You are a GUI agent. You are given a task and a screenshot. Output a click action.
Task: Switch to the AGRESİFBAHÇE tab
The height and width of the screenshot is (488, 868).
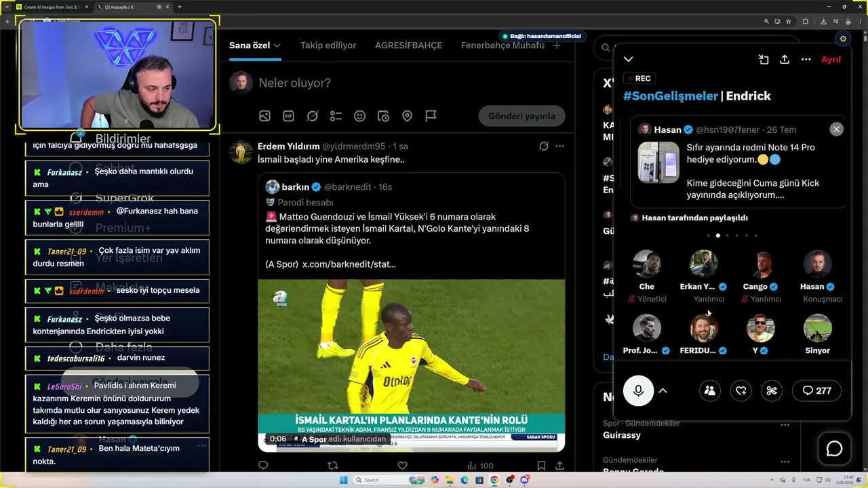click(x=408, y=45)
